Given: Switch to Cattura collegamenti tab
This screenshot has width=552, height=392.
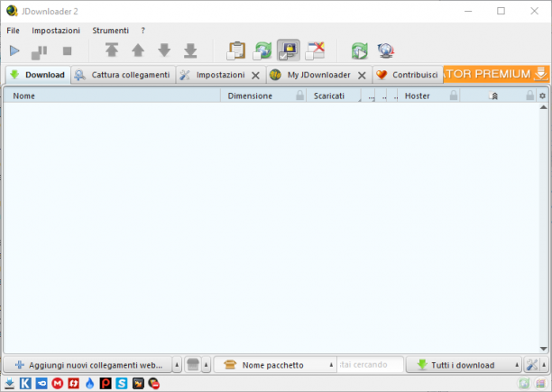Looking at the screenshot, I should point(123,75).
